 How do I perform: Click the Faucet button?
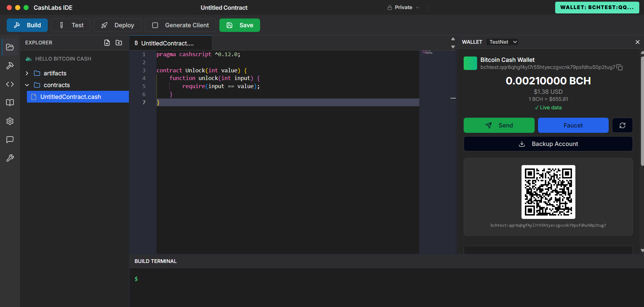tap(573, 125)
